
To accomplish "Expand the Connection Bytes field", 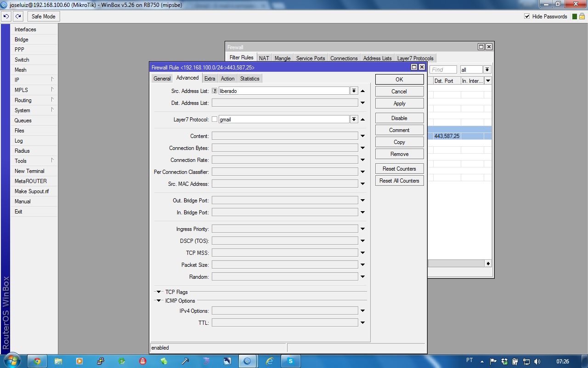I will coord(362,148).
